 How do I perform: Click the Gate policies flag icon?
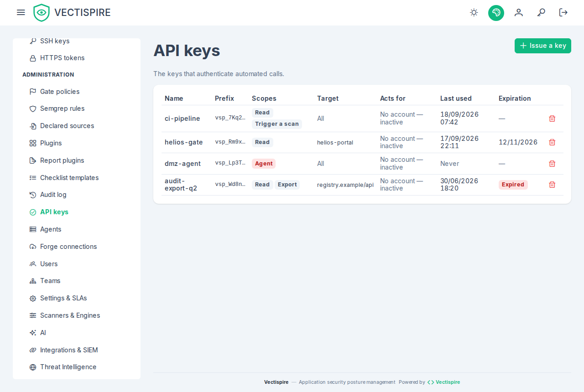(33, 92)
